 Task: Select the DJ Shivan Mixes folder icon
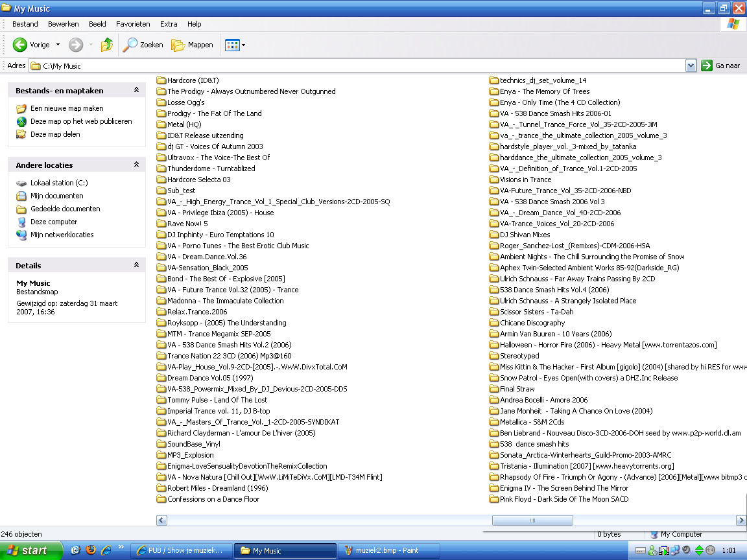coord(493,235)
